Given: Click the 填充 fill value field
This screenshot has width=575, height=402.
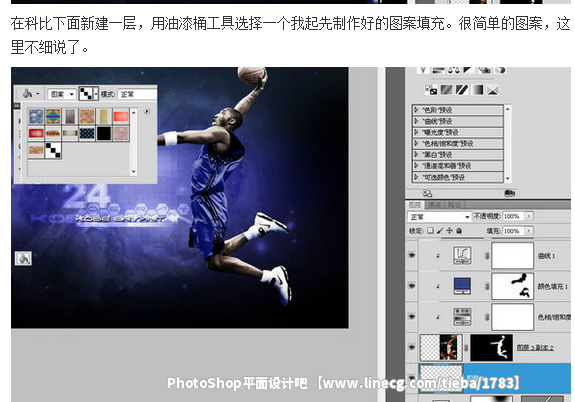Looking at the screenshot, I should click(514, 231).
